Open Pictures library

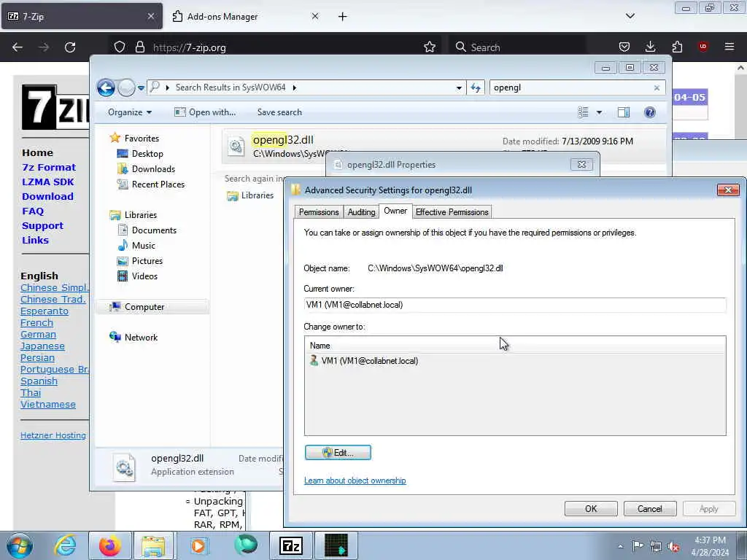(147, 261)
